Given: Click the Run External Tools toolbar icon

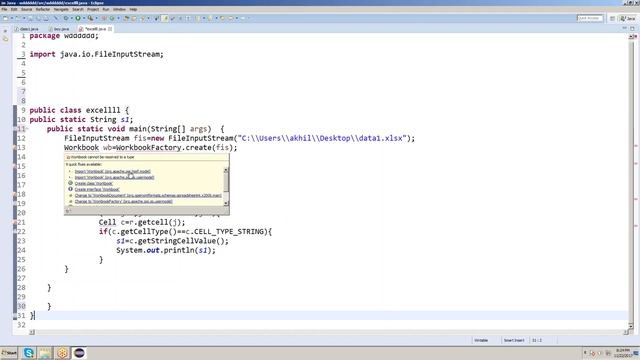Looking at the screenshot, I should tap(90, 18).
